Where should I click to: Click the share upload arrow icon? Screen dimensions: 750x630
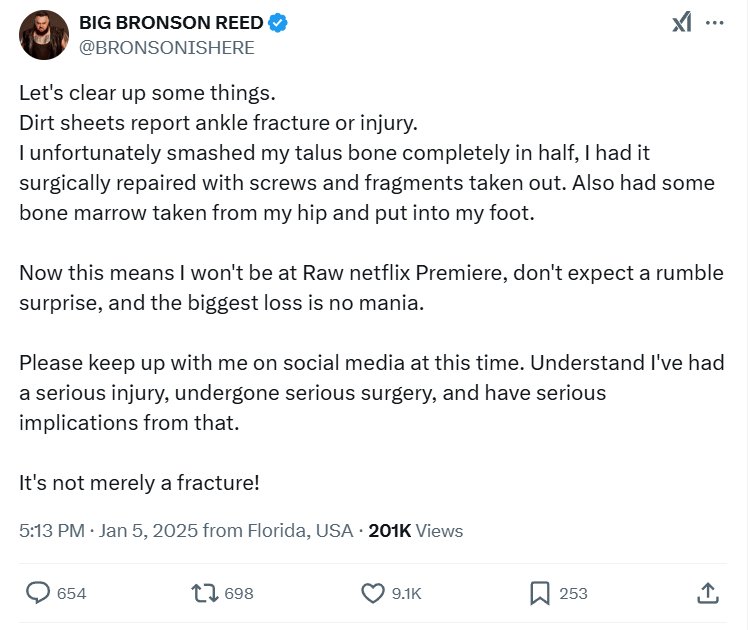tap(707, 593)
